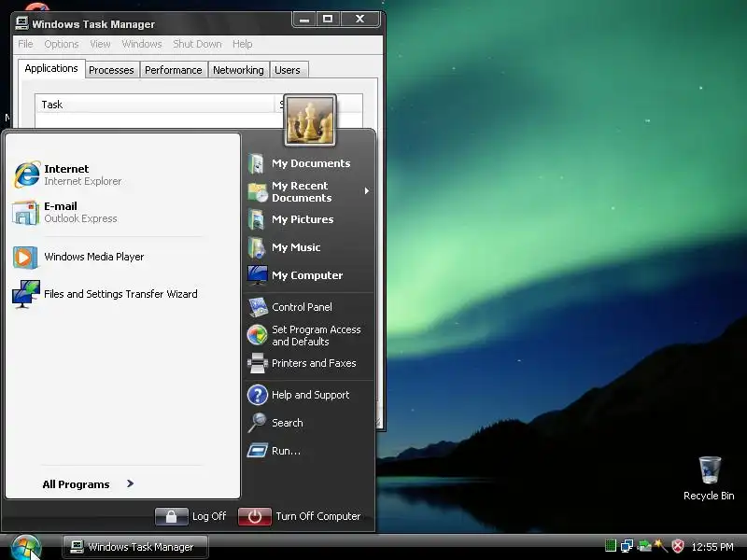Viewport: 747px width, 560px height.
Task: Open the Shut Down menu in Task Manager
Action: (197, 44)
